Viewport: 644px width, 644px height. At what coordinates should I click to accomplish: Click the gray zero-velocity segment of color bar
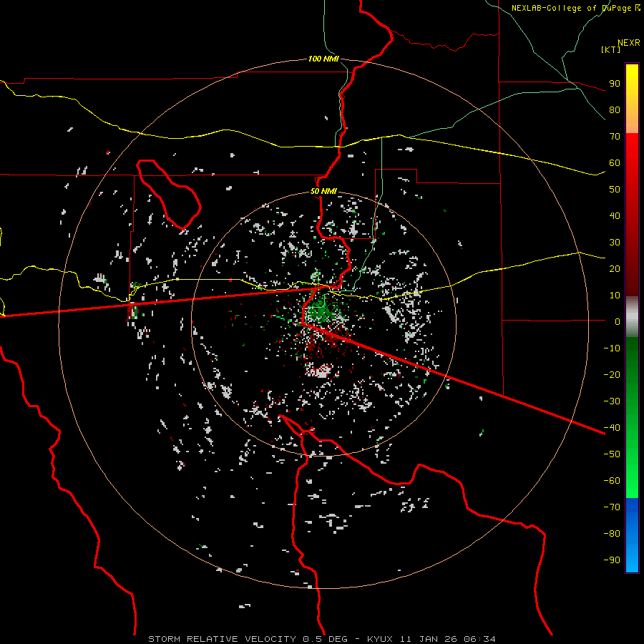[632, 317]
